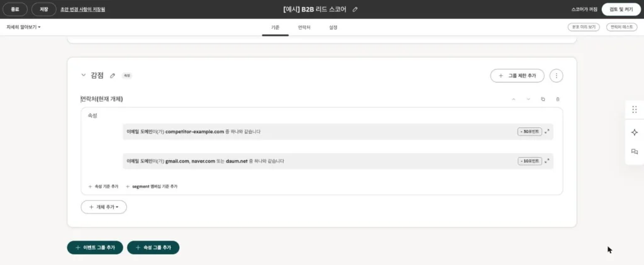Screen dimensions: 644x265
Task: Move 연락처(현재 개체) up
Action: click(513, 99)
